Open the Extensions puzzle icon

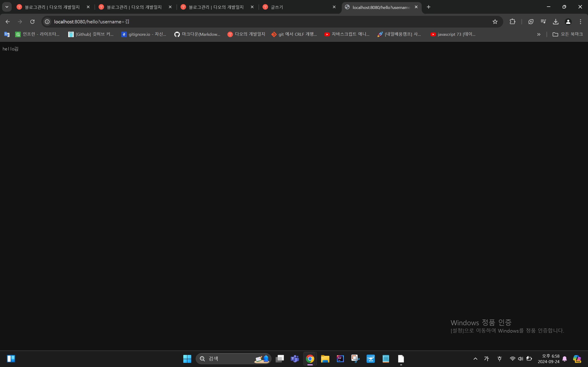click(512, 22)
